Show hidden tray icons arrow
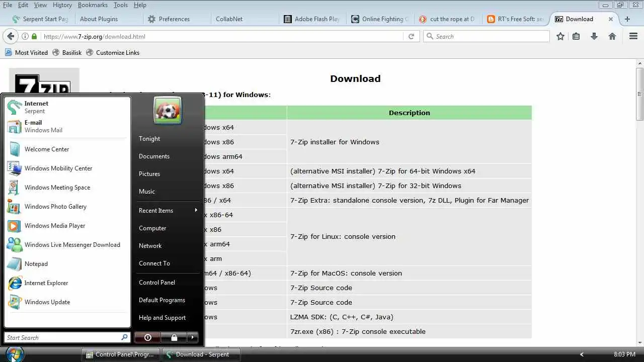The height and width of the screenshot is (362, 644). point(582,354)
